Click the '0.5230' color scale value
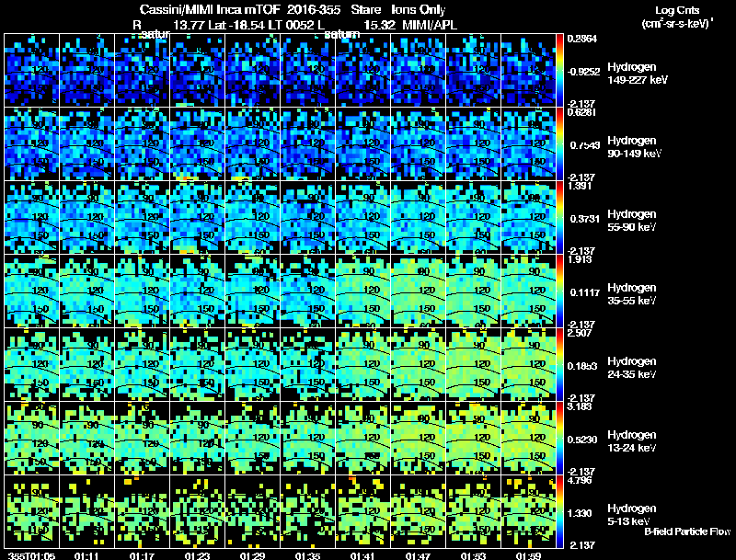This screenshot has width=736, height=560. (x=582, y=440)
